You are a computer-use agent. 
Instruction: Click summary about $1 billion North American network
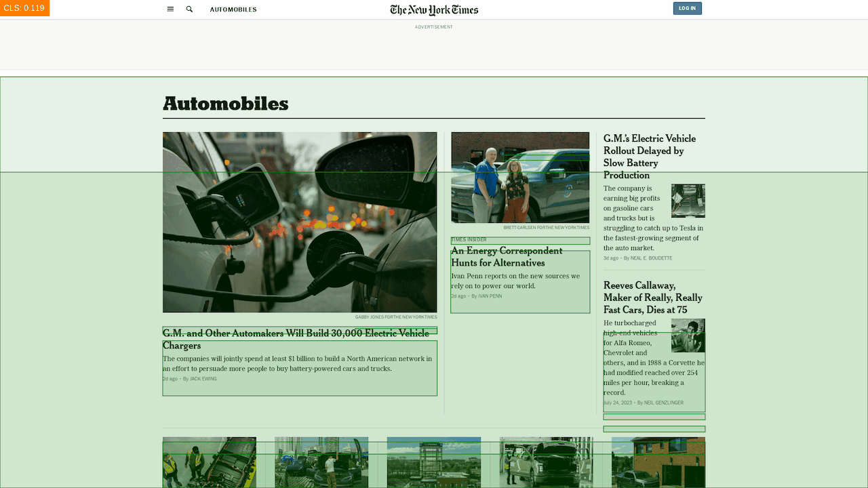pos(297,363)
